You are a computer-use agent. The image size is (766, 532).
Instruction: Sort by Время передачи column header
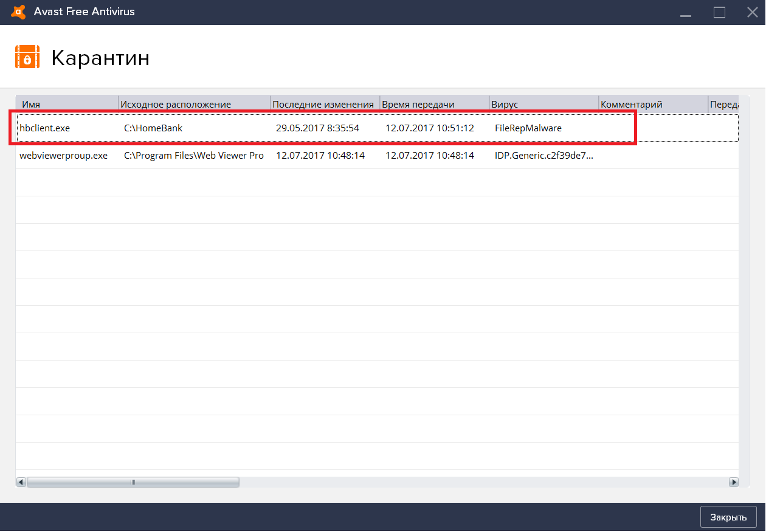click(435, 104)
